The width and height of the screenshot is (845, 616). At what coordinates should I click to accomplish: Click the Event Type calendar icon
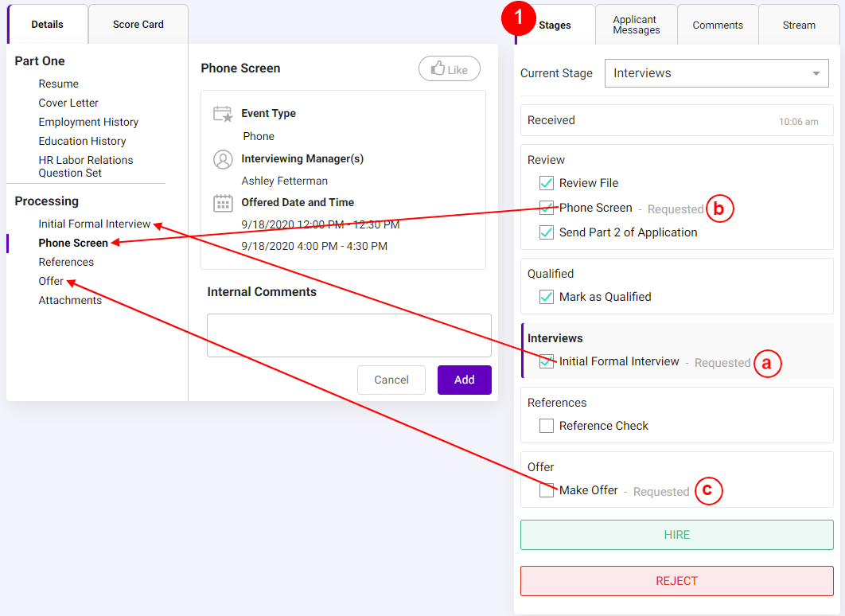click(x=222, y=113)
